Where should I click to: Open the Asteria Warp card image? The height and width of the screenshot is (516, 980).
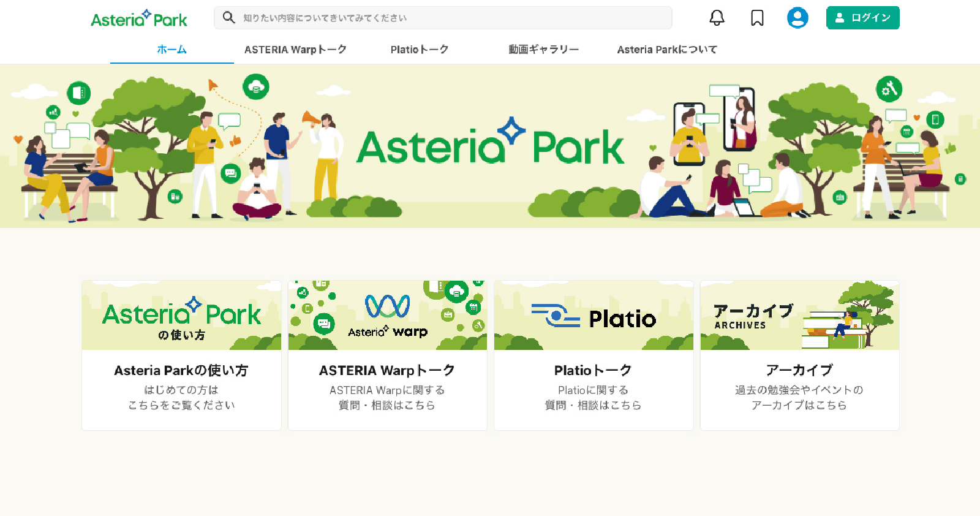pyautogui.click(x=388, y=315)
